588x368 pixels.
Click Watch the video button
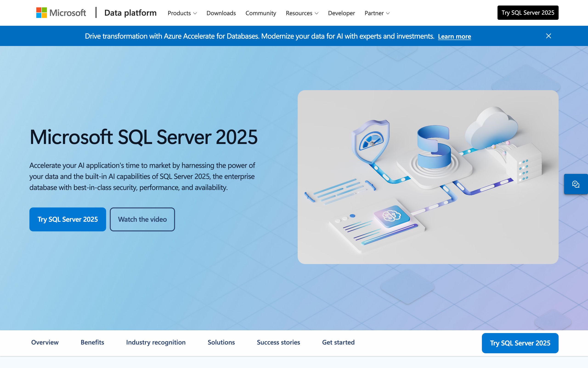coord(142,219)
